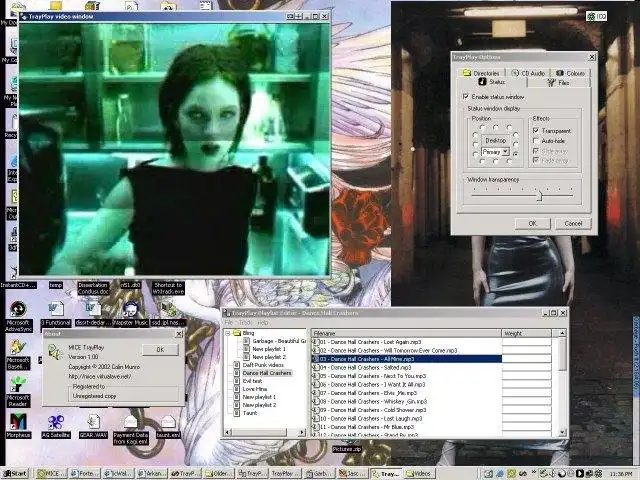Open Help menu in Playlist Editor
Image resolution: width=640 pixels, height=480 pixels.
coord(263,322)
